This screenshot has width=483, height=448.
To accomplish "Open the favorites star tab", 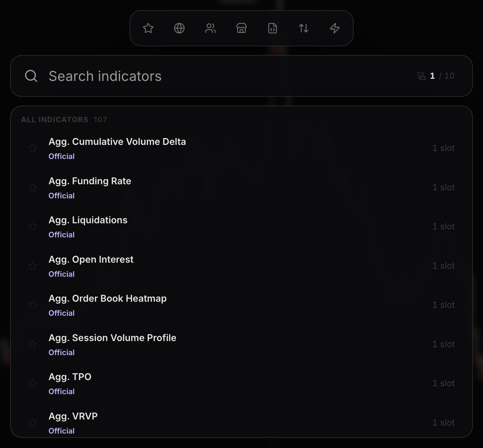I will 148,28.
